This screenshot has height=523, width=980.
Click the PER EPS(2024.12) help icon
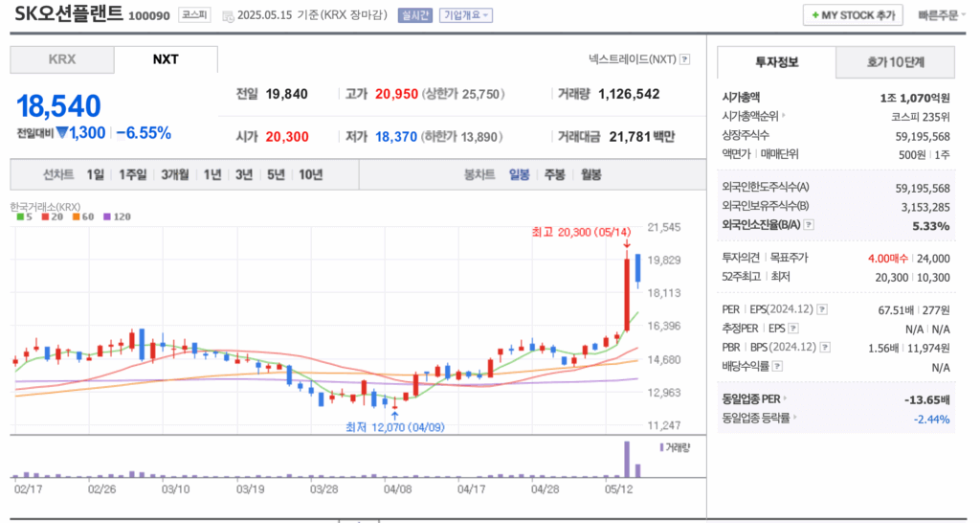[822, 309]
